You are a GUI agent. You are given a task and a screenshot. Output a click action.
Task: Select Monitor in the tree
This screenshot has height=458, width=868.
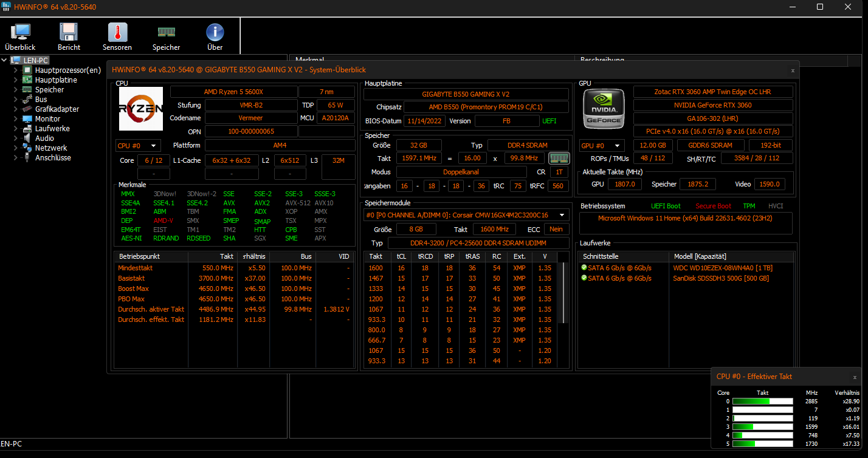coord(47,118)
